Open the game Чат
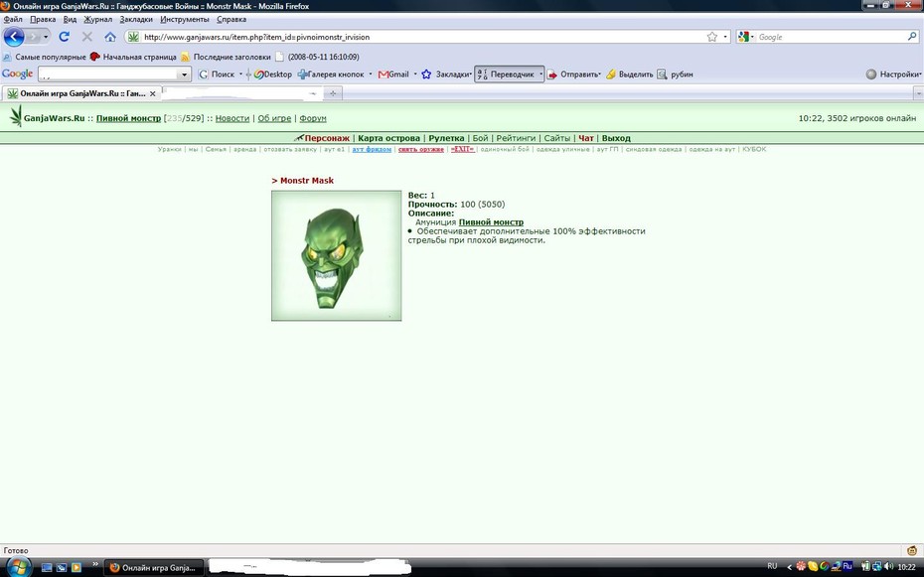 pos(586,138)
